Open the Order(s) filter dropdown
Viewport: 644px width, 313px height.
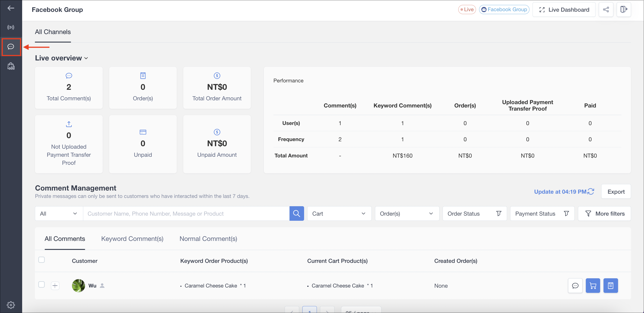[x=407, y=213]
